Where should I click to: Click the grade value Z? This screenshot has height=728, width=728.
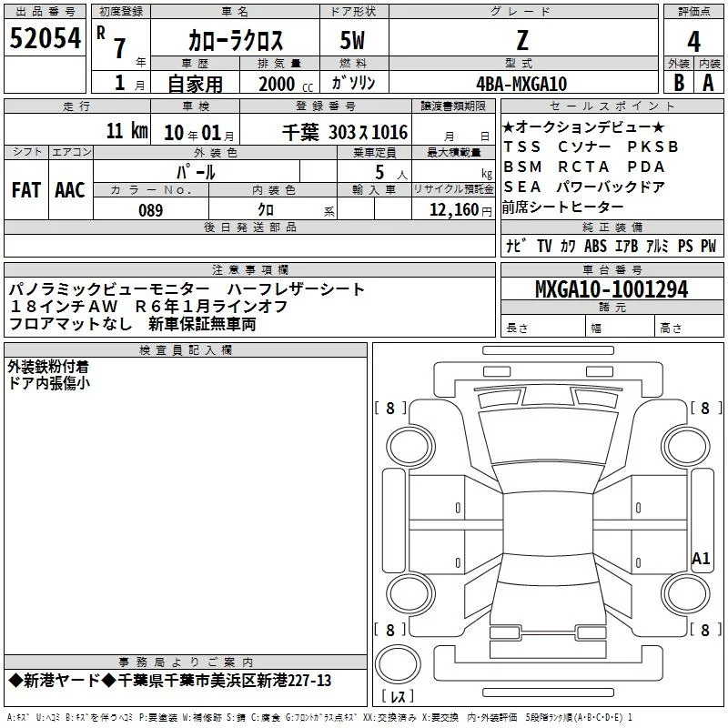tap(522, 40)
